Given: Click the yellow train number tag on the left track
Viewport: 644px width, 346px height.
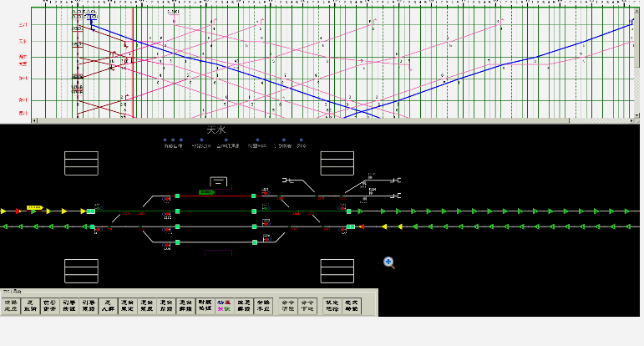Looking at the screenshot, I should click(34, 207).
